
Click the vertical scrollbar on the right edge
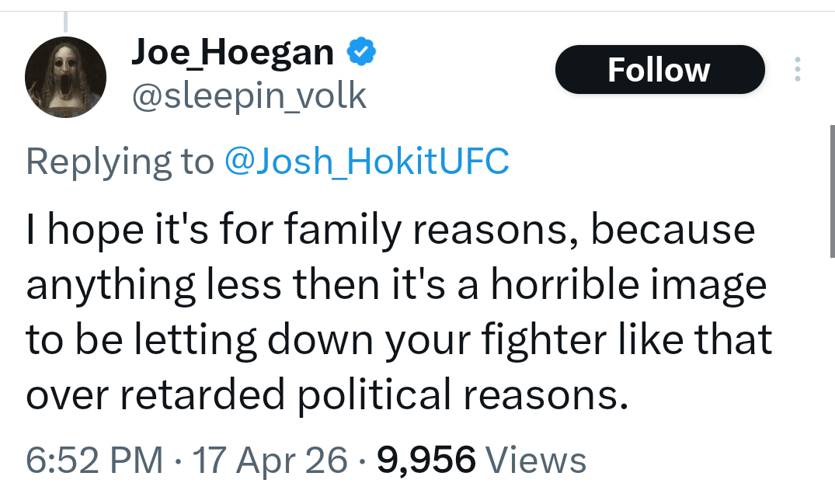832,191
